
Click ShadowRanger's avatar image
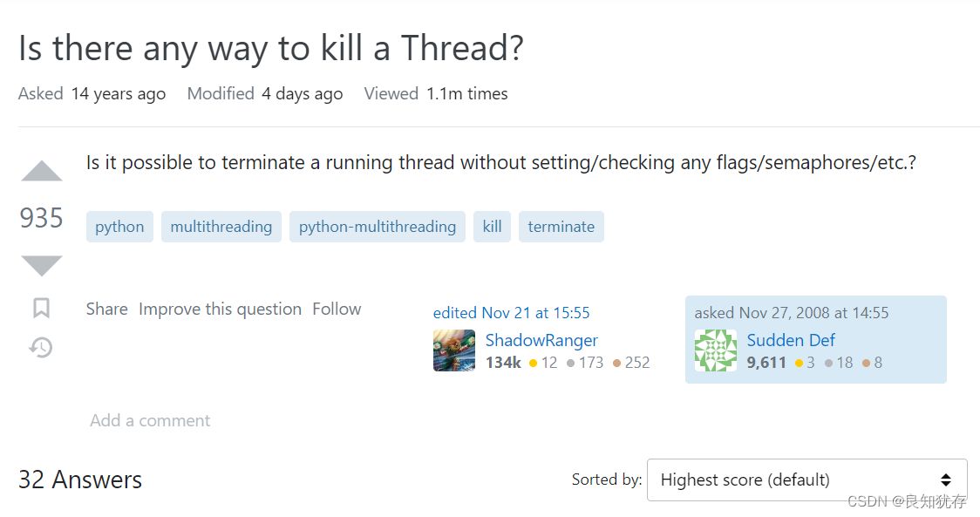click(x=454, y=350)
